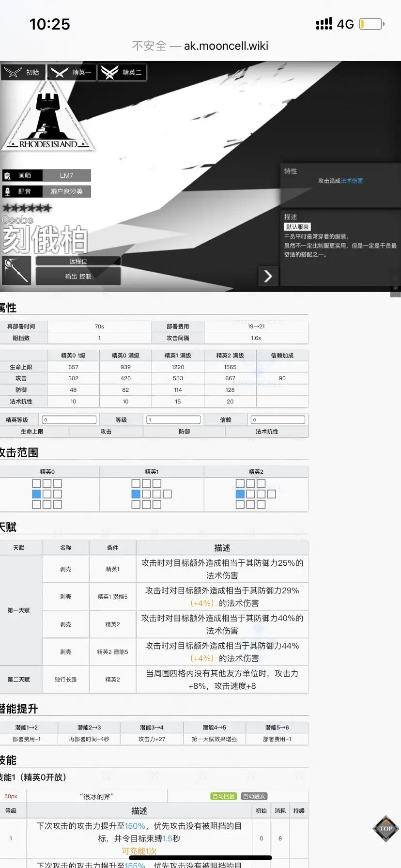Tap the caster class staff icon

pos(16,271)
